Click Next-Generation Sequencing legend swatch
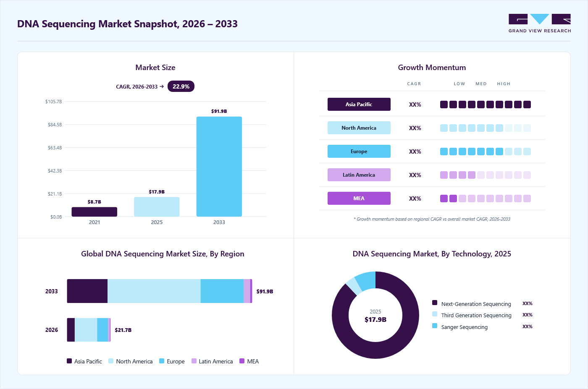 tap(435, 303)
